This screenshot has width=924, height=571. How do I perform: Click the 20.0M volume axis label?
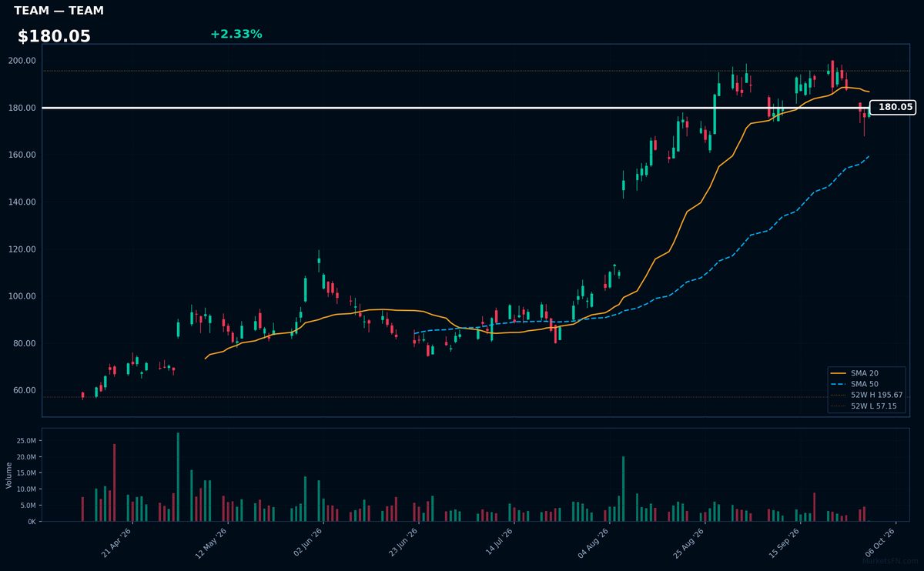pyautogui.click(x=26, y=457)
